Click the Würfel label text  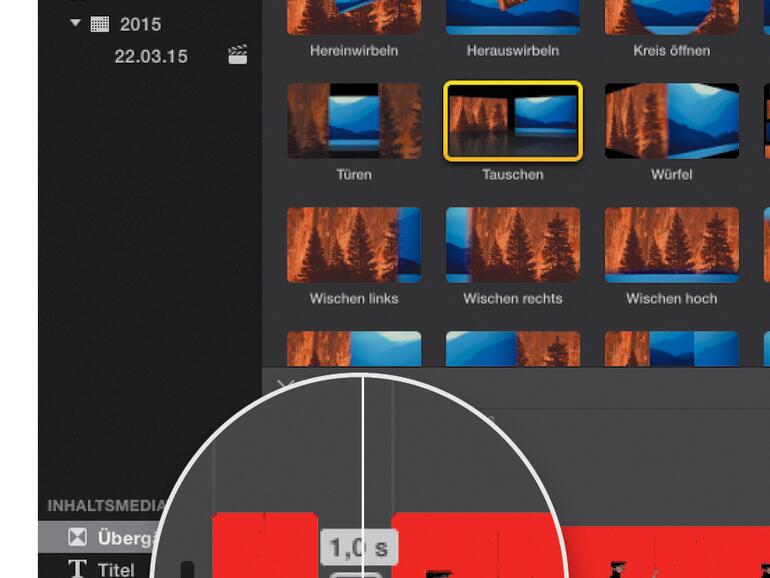672,174
